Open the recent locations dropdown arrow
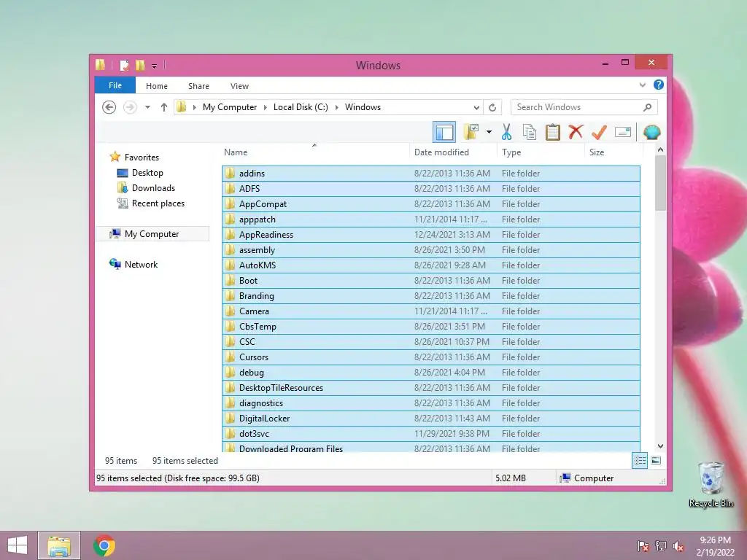Viewport: 747px width, 560px height. point(147,107)
